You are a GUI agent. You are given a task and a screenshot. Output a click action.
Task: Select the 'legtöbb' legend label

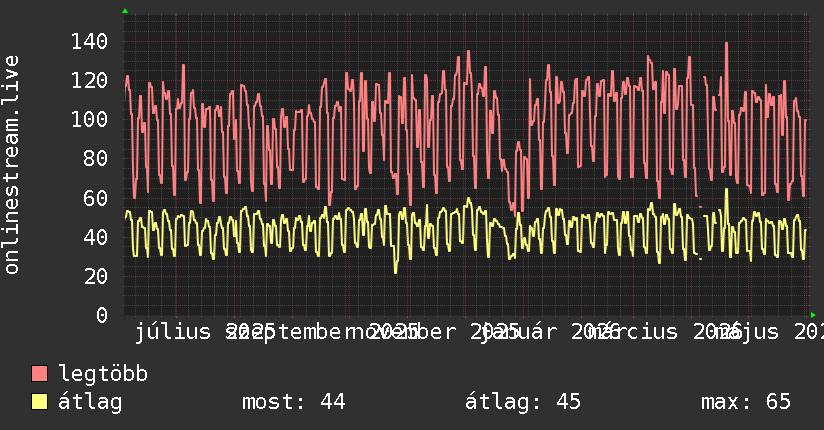click(103, 373)
